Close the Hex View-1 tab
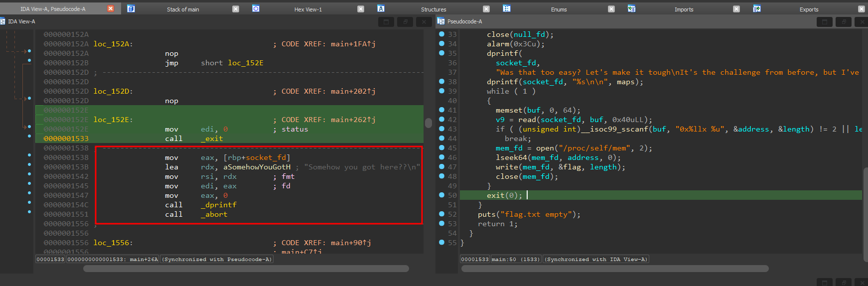 [x=361, y=9]
